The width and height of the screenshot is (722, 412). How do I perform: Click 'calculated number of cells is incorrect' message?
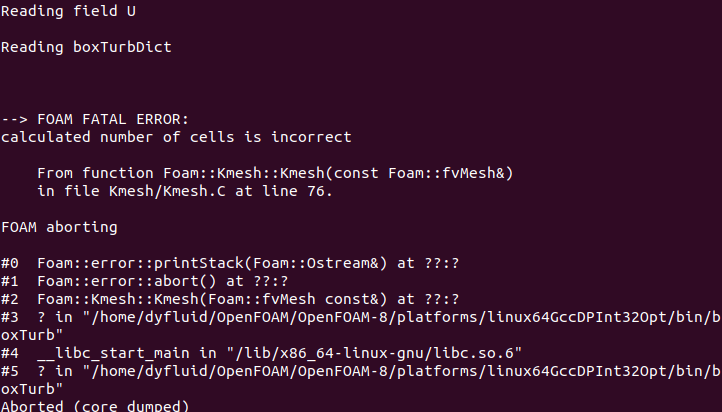176,137
